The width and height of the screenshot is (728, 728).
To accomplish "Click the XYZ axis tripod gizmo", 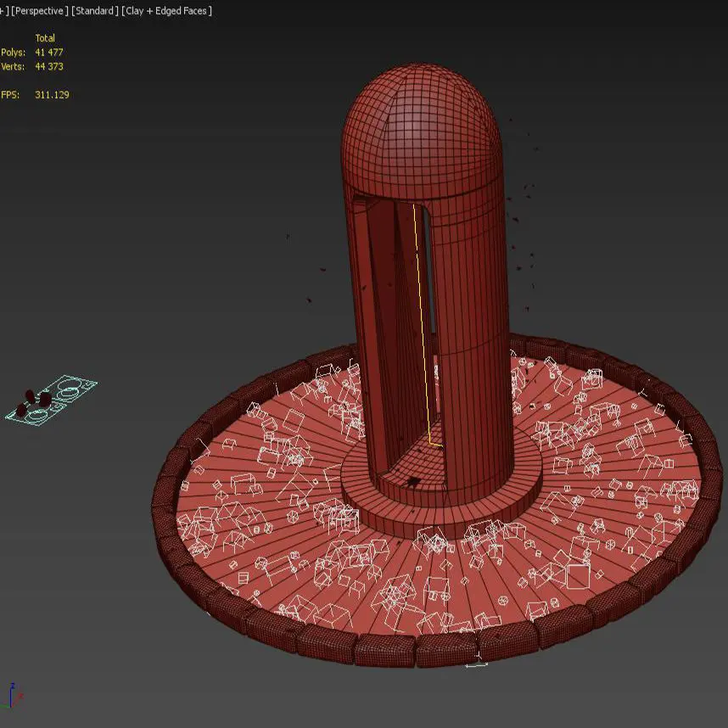I will coord(12,695).
